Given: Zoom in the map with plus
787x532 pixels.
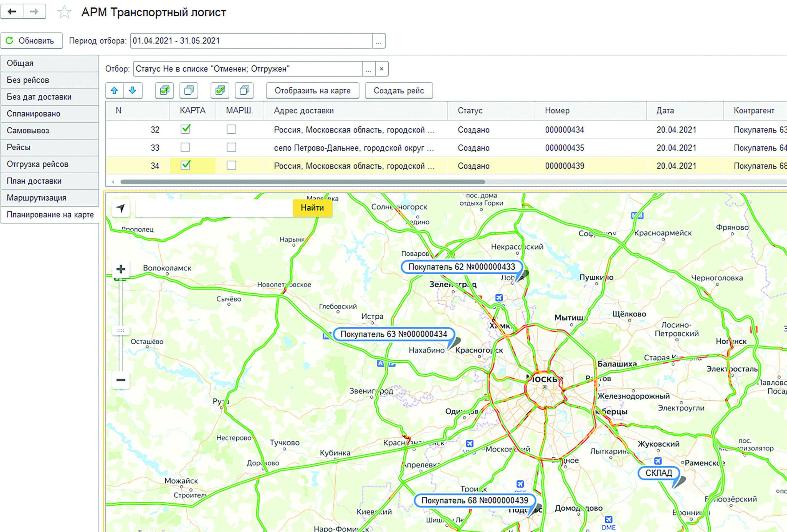Looking at the screenshot, I should (x=121, y=269).
